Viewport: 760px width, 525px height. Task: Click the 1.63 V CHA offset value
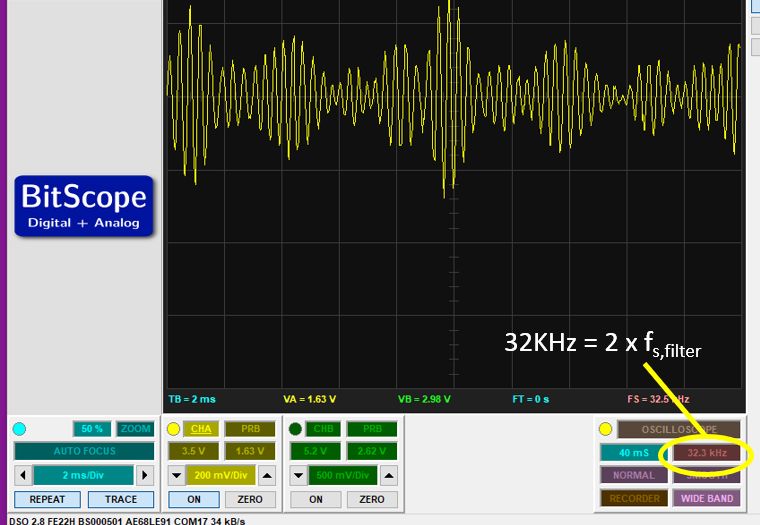pyautogui.click(x=251, y=451)
